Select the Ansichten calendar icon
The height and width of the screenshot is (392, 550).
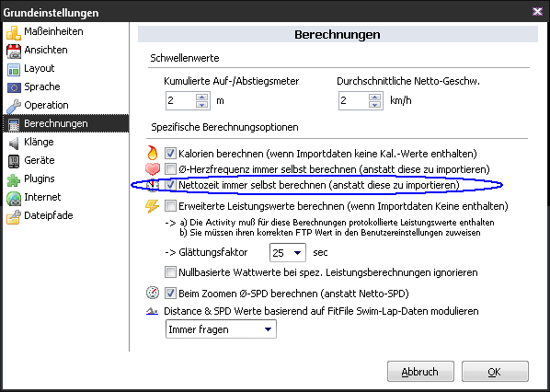coord(14,51)
